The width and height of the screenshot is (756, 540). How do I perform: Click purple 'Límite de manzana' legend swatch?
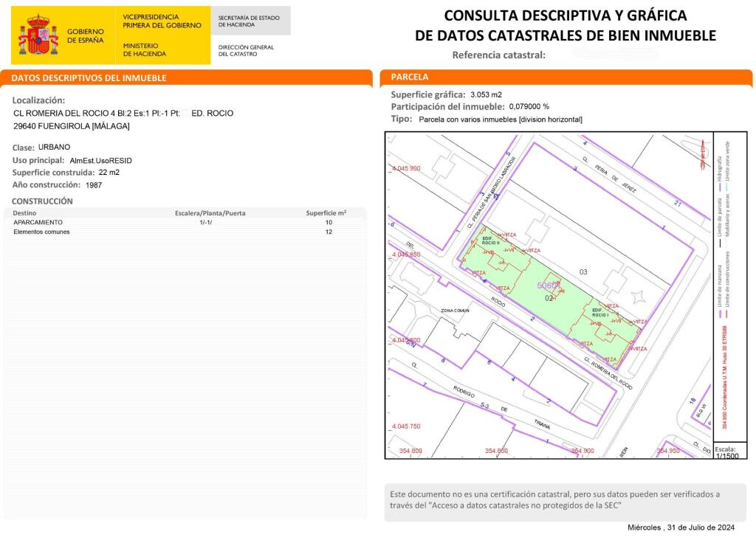pos(720,314)
